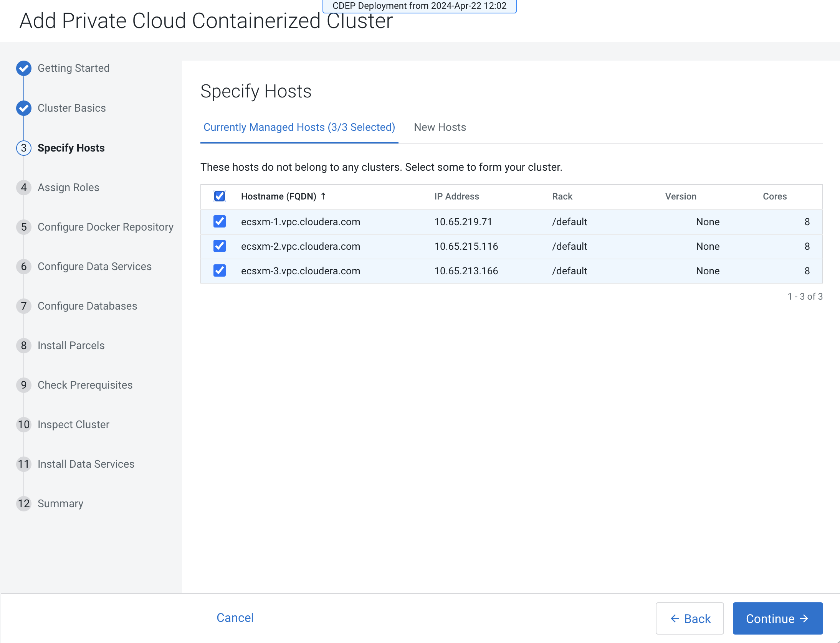Cancel the cluster wizard
The width and height of the screenshot is (840, 643).
(235, 618)
